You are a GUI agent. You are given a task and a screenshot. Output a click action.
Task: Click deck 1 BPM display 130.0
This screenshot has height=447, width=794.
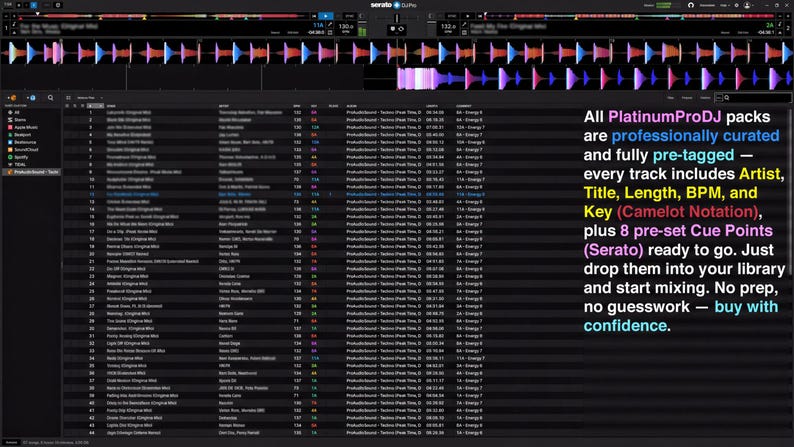coord(346,28)
